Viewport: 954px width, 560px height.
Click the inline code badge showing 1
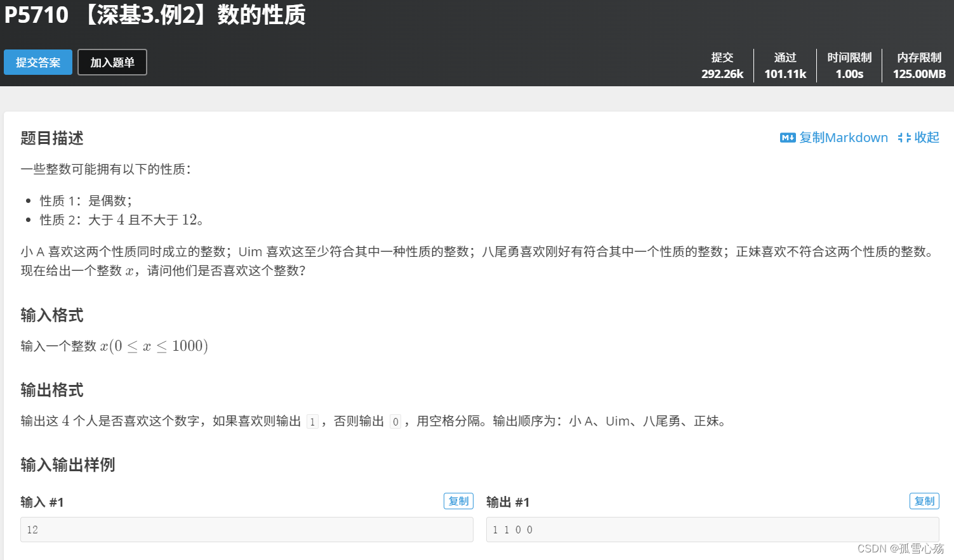click(x=313, y=420)
